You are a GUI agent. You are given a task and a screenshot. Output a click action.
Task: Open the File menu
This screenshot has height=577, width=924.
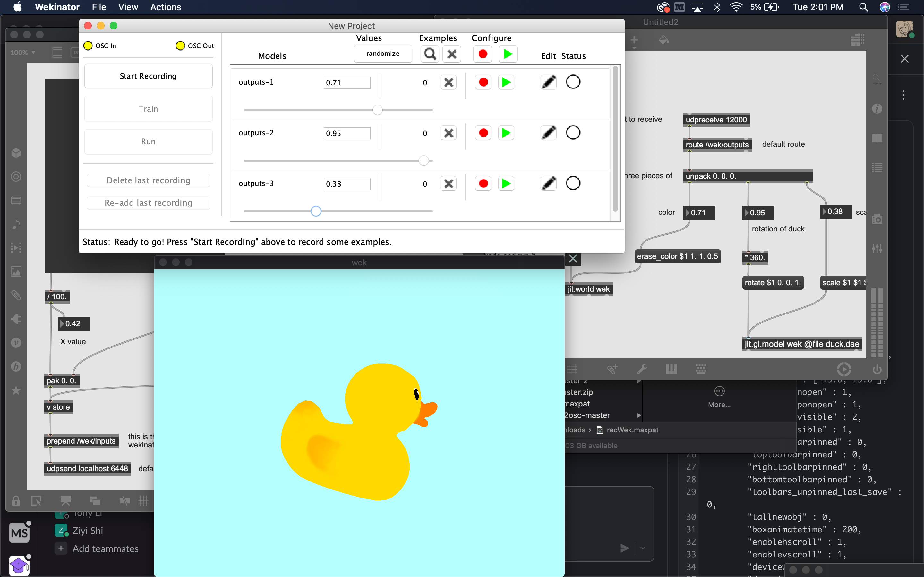99,7
